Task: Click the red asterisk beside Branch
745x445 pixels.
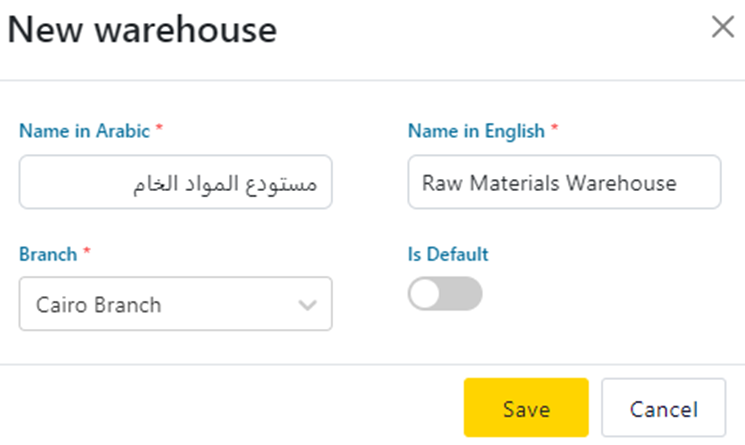Action: pyautogui.click(x=84, y=253)
